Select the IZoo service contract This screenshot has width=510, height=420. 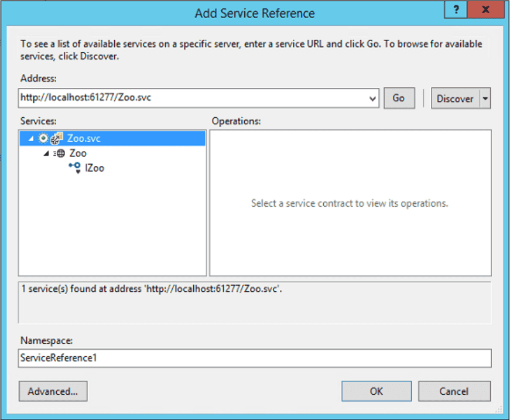94,168
